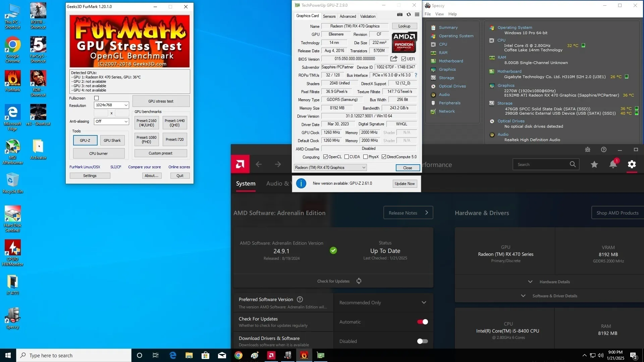
Task: Open AMD Software help question icon
Action: pos(604,149)
